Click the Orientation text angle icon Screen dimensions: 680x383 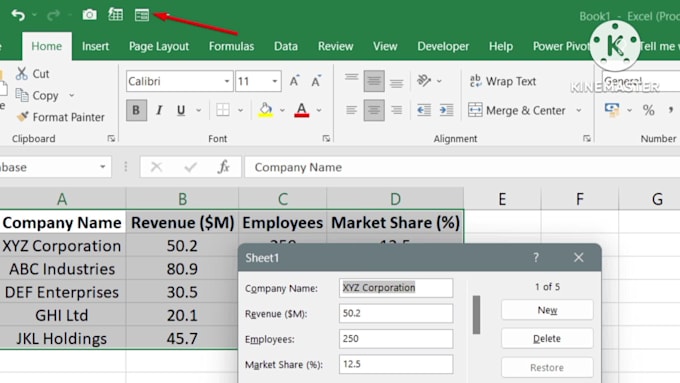[424, 81]
